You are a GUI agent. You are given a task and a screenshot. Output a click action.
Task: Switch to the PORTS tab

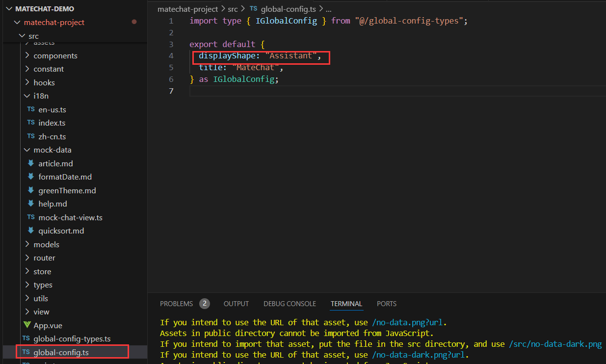tap(387, 304)
